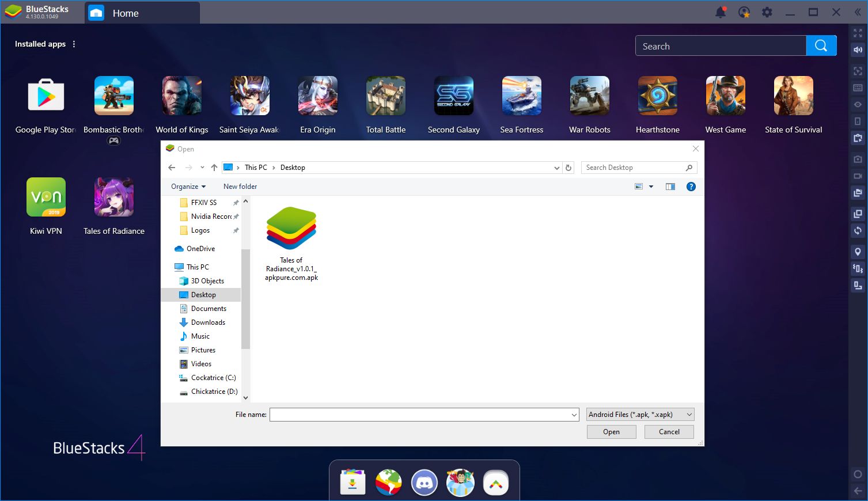Open the view options dropdown arrow

click(651, 187)
